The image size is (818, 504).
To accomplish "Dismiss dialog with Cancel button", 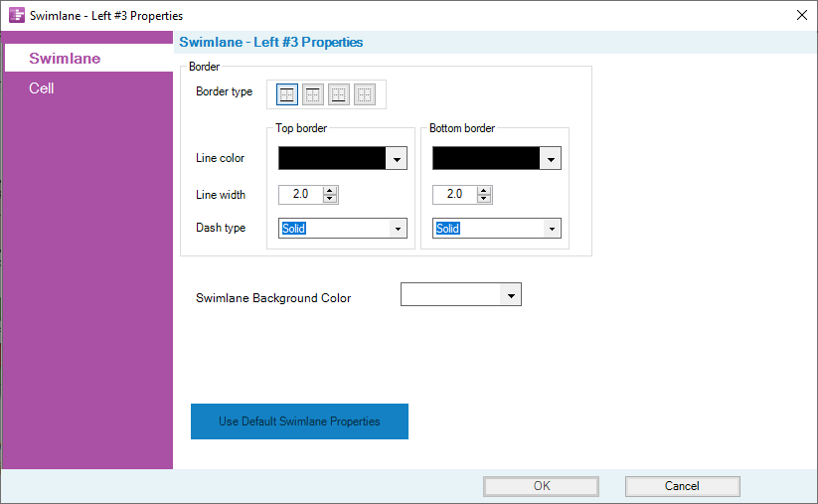I will (x=683, y=486).
